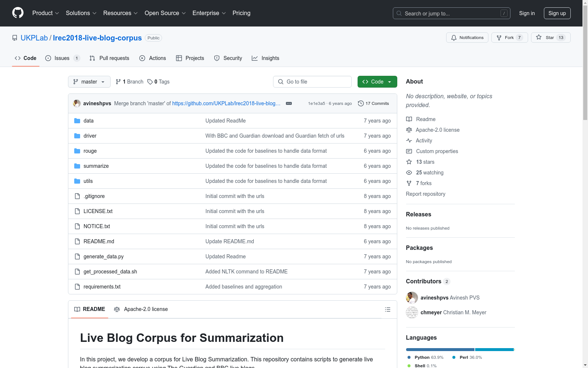
Task: Expand the Solutions menu
Action: click(81, 13)
